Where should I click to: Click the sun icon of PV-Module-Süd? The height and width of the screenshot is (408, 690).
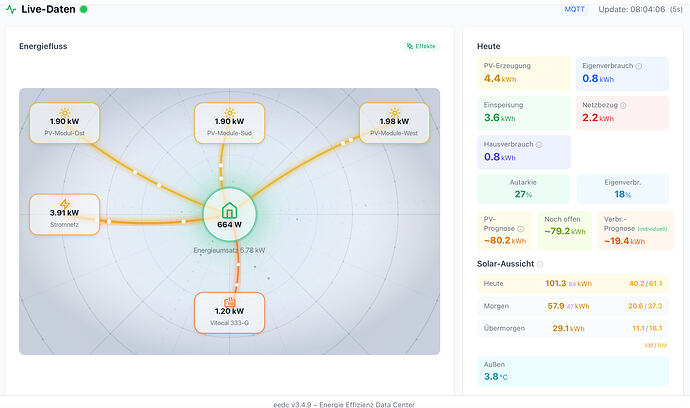point(230,112)
